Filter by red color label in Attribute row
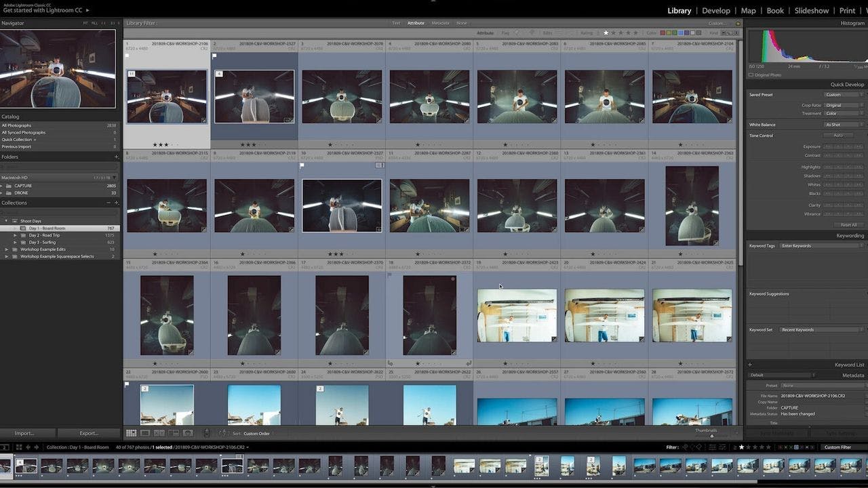868x488 pixels. point(664,33)
